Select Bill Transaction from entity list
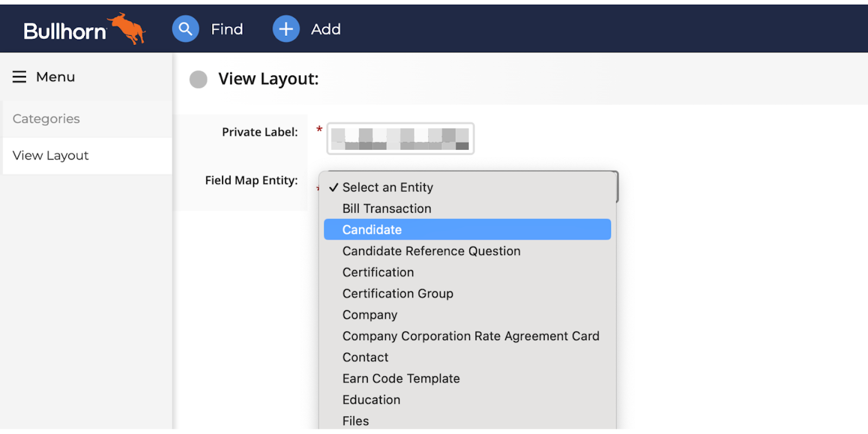 coord(386,209)
